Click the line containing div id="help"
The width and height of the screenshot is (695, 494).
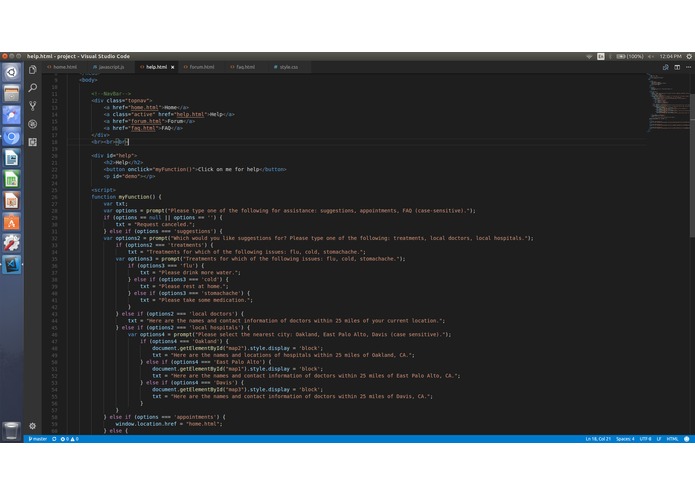(114, 156)
